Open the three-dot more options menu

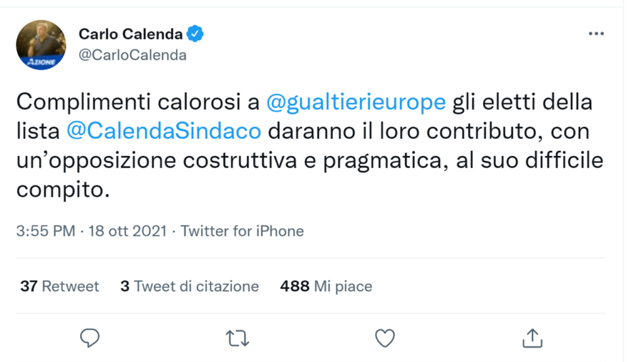click(x=596, y=34)
